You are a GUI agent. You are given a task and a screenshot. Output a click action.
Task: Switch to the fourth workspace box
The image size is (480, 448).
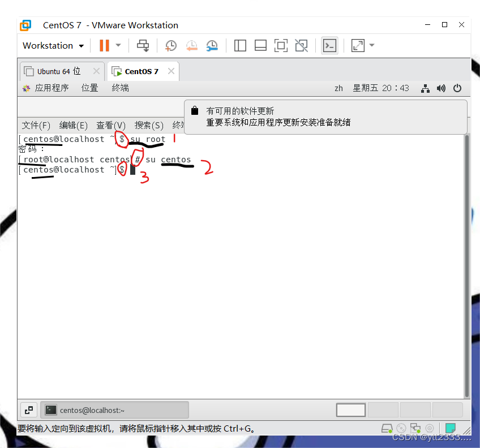point(448,410)
